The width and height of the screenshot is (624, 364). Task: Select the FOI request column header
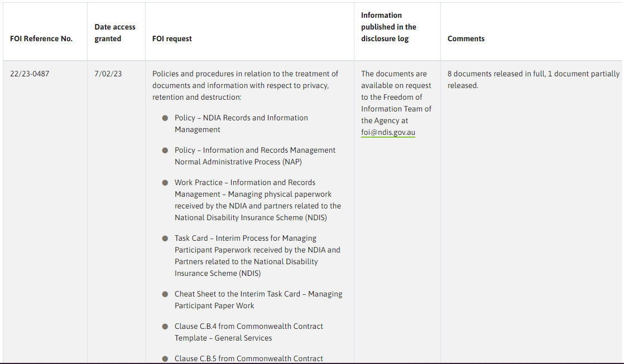[172, 38]
